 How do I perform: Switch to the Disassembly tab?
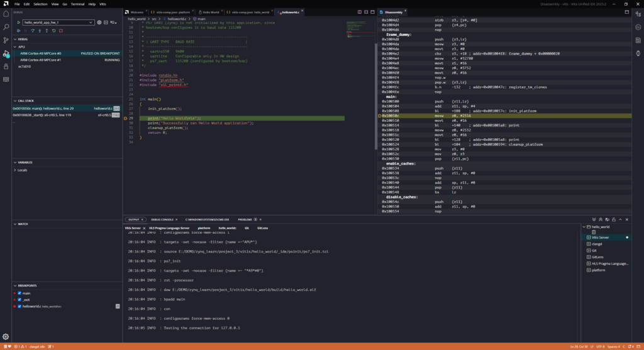[x=394, y=13]
